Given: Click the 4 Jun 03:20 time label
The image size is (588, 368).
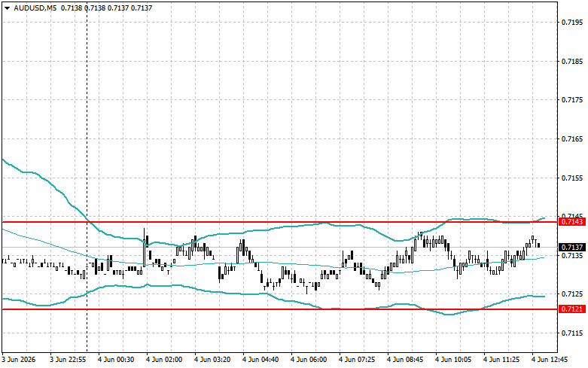Looking at the screenshot, I should click(x=212, y=360).
